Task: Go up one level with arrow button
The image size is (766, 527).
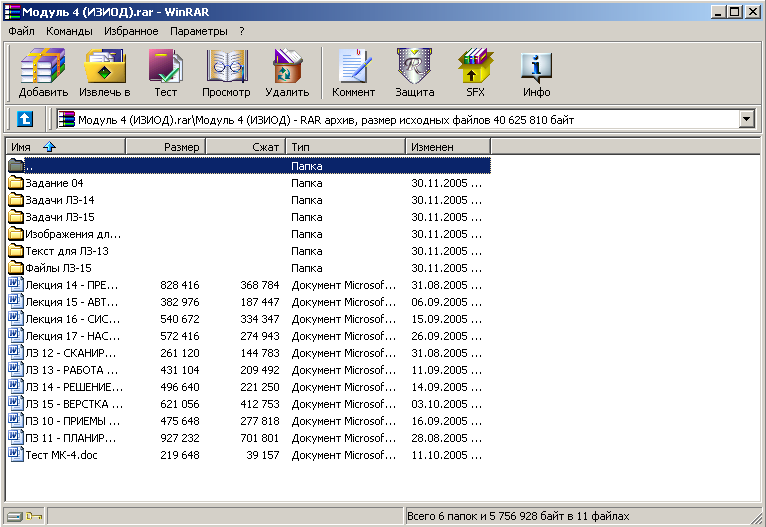Action: point(25,119)
